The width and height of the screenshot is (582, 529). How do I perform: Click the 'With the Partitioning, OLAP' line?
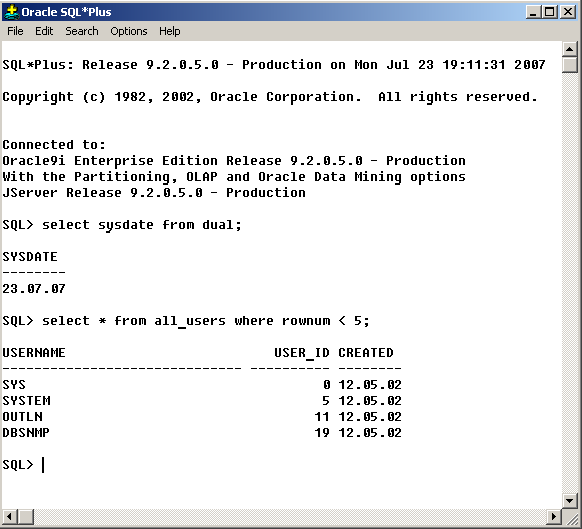[x=234, y=177]
